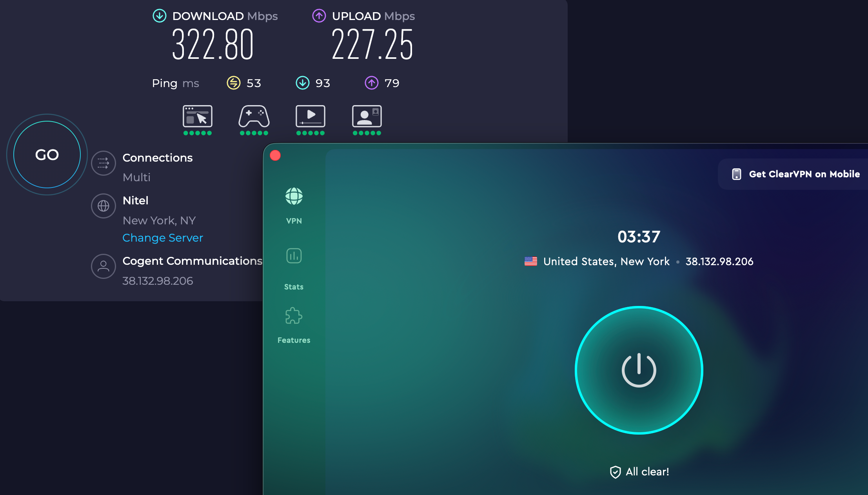The image size is (868, 495).
Task: Open the Stats panel in ClearVPN
Action: [x=294, y=256]
